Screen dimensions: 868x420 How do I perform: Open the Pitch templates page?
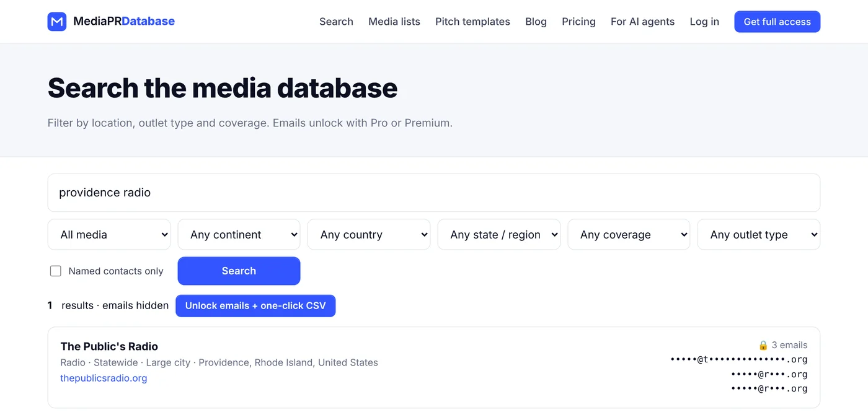(472, 22)
